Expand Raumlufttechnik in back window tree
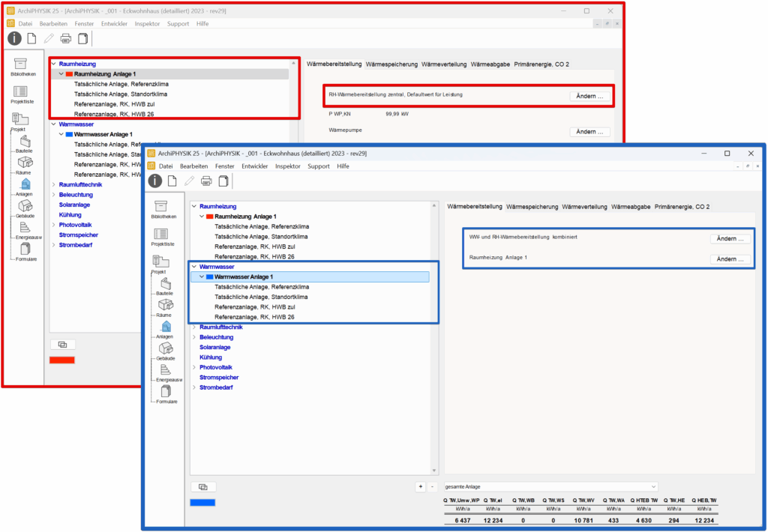This screenshot has height=532, width=768. pos(54,184)
